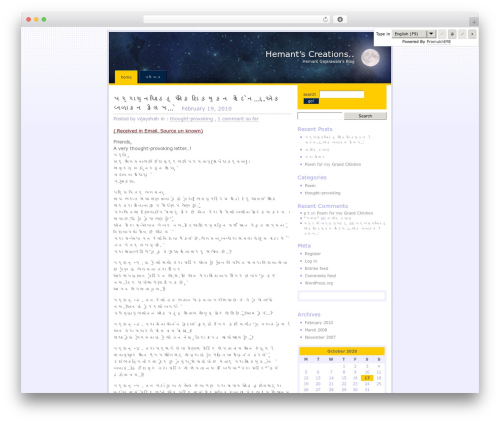Click the Archives heading

click(309, 314)
